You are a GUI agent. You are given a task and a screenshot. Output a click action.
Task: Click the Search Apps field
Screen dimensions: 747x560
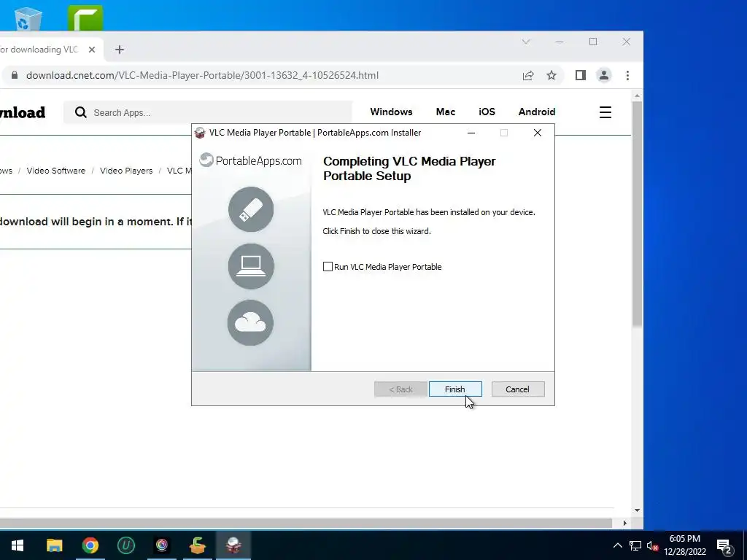[208, 112]
